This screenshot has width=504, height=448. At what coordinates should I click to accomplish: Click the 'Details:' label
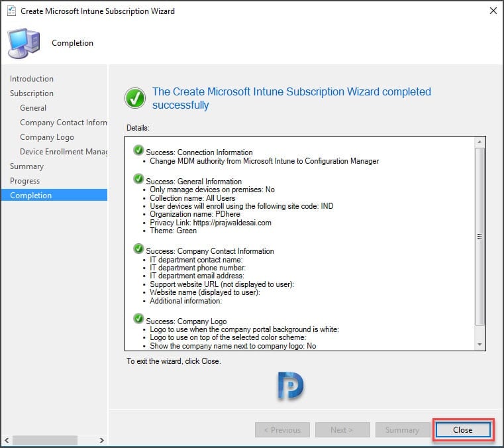[138, 128]
